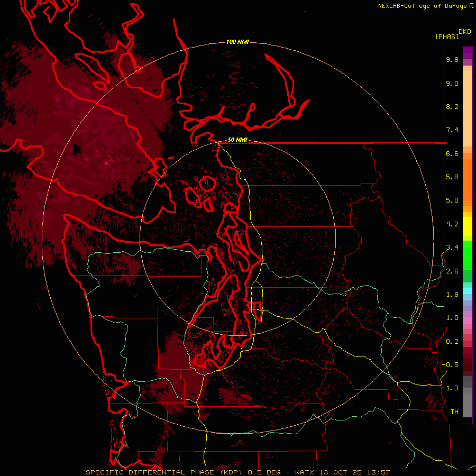
Task: Click the yellow segment of color scale
Action: pyautogui.click(x=467, y=226)
